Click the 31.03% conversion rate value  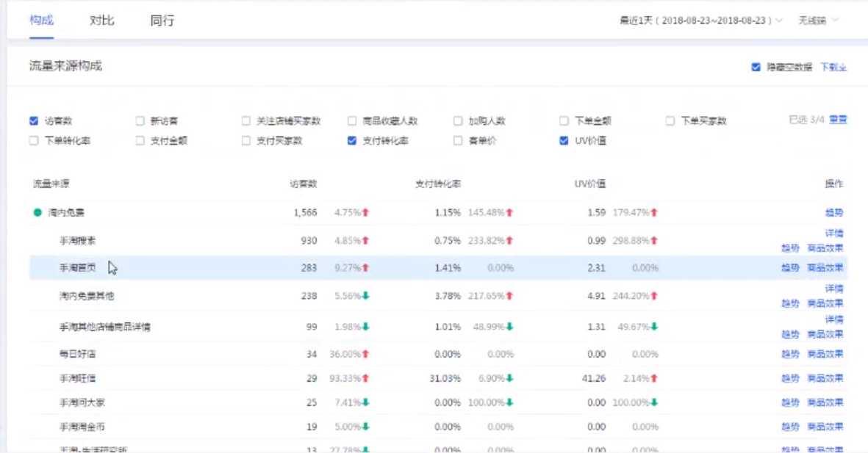[445, 378]
